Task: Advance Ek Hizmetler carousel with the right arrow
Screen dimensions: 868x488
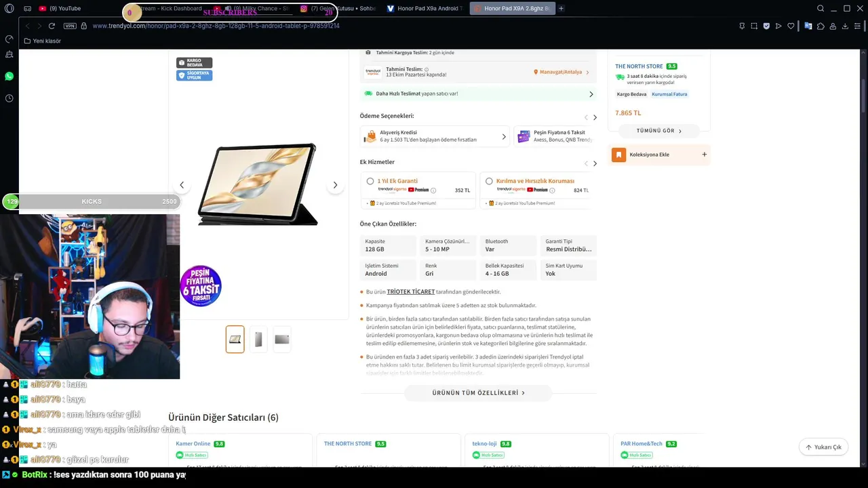Action: coord(595,163)
